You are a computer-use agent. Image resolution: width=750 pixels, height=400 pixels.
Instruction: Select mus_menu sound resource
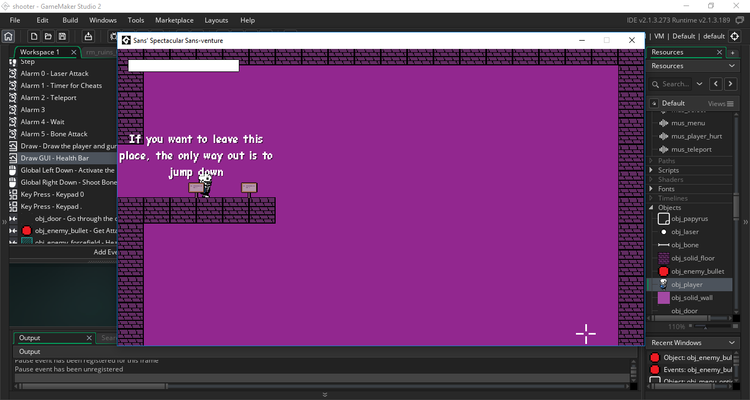click(x=688, y=123)
